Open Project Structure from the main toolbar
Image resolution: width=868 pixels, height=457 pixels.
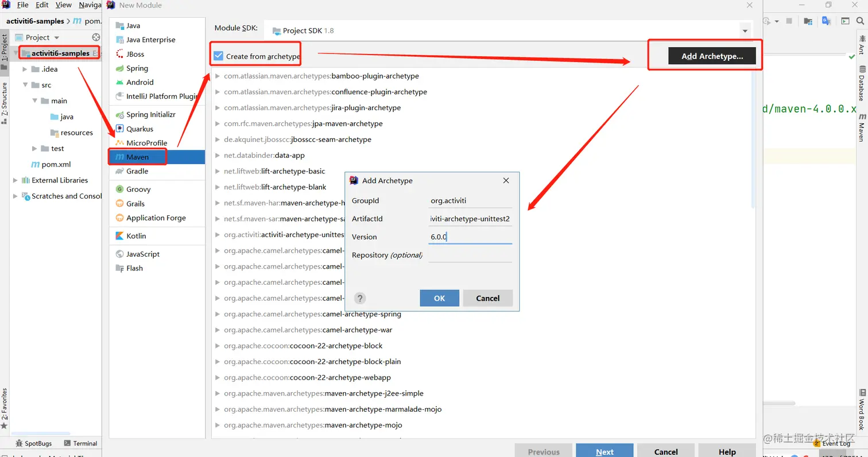click(x=808, y=21)
